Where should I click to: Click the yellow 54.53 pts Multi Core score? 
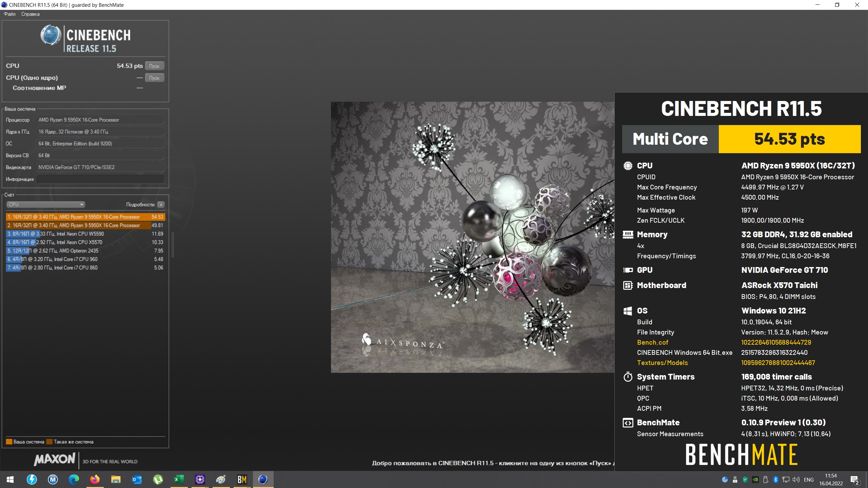(790, 139)
